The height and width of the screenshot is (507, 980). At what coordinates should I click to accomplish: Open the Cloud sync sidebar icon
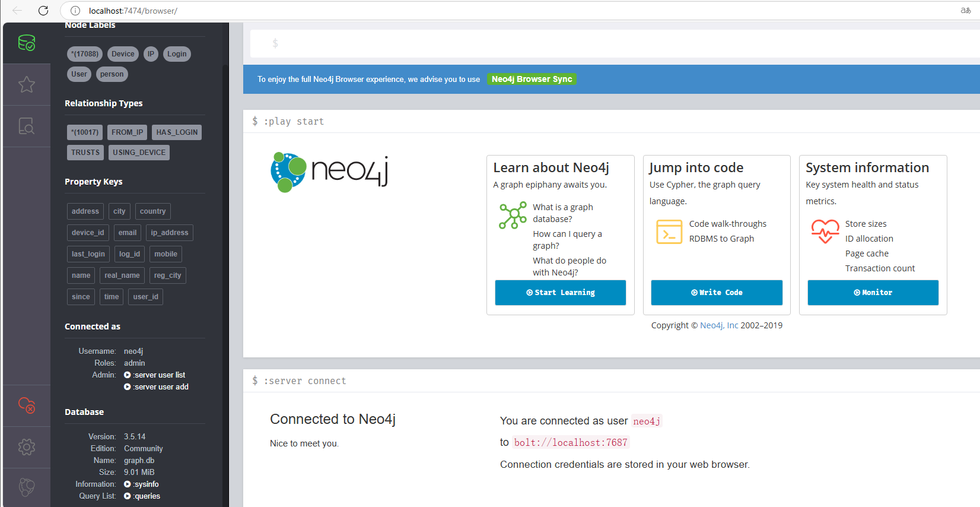coord(27,405)
